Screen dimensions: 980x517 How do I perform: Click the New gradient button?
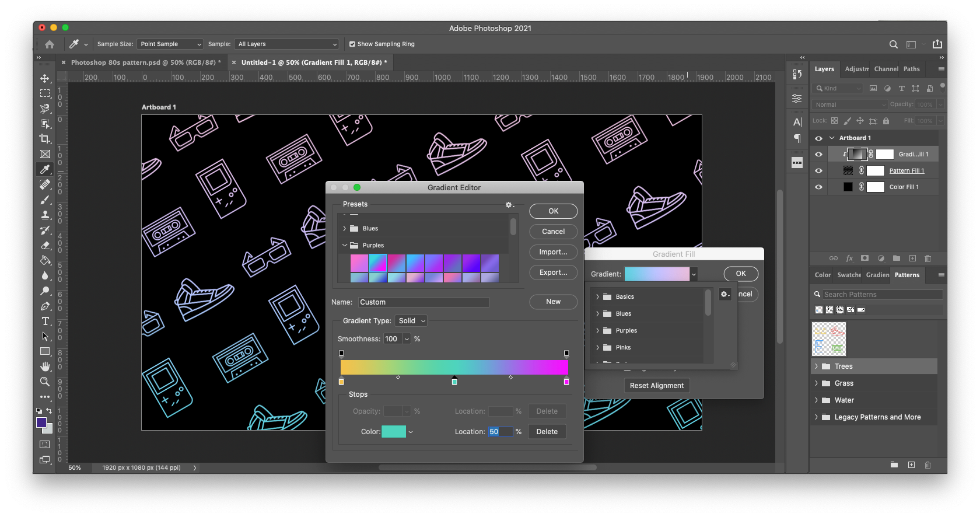(554, 302)
